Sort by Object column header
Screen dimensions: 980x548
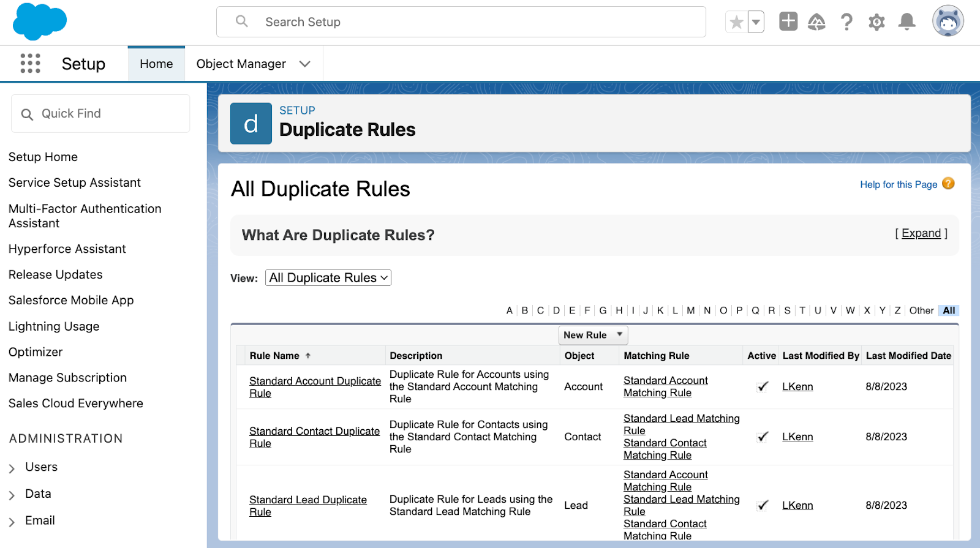(x=579, y=356)
